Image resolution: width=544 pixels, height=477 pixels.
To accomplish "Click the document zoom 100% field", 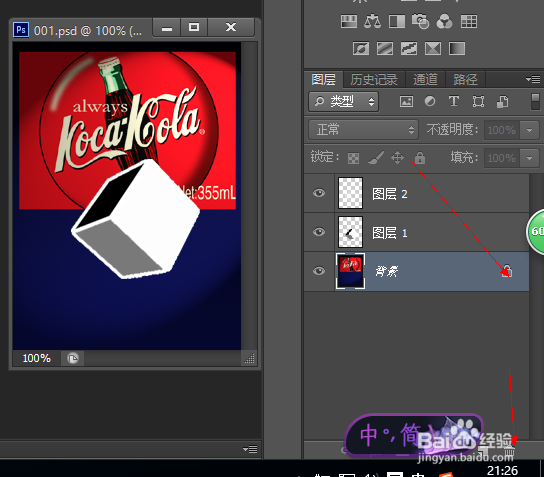I will pos(37,358).
